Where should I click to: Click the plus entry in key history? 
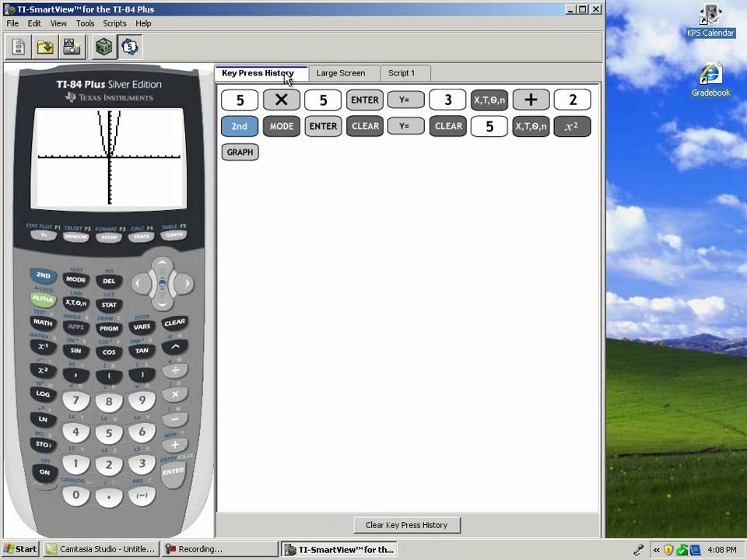click(x=531, y=100)
